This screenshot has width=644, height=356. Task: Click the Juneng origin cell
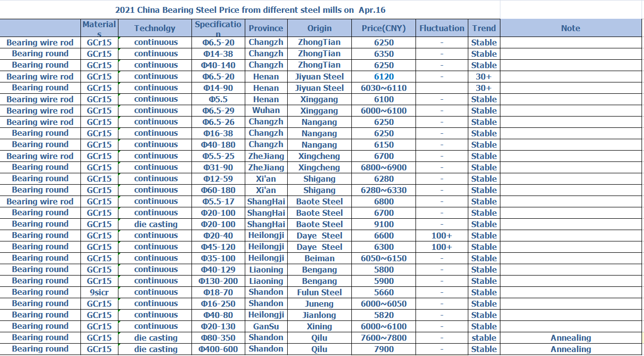coord(319,304)
